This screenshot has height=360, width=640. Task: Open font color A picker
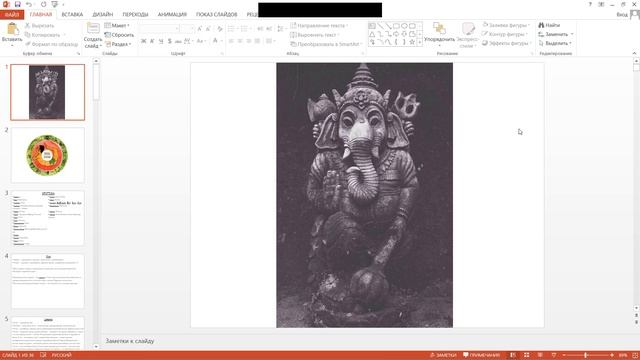[x=216, y=41]
